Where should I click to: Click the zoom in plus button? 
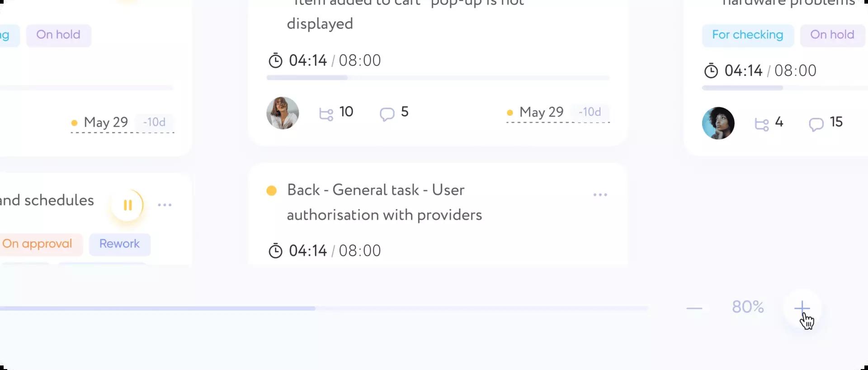coord(802,308)
